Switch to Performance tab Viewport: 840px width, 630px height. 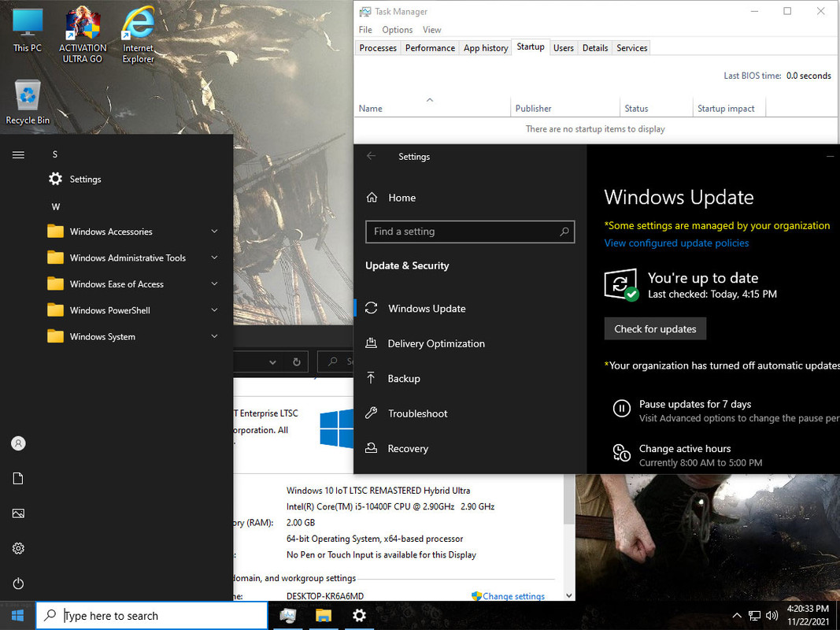tap(430, 48)
